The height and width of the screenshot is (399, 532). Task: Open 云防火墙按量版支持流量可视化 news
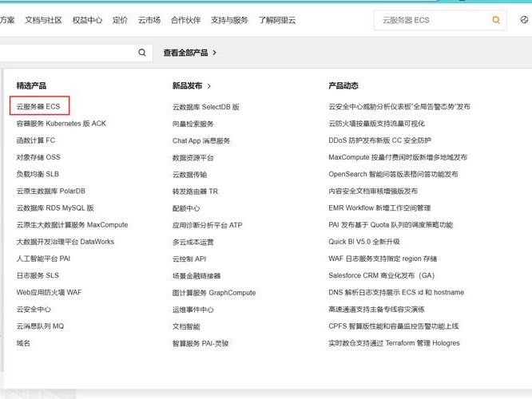tap(376, 124)
